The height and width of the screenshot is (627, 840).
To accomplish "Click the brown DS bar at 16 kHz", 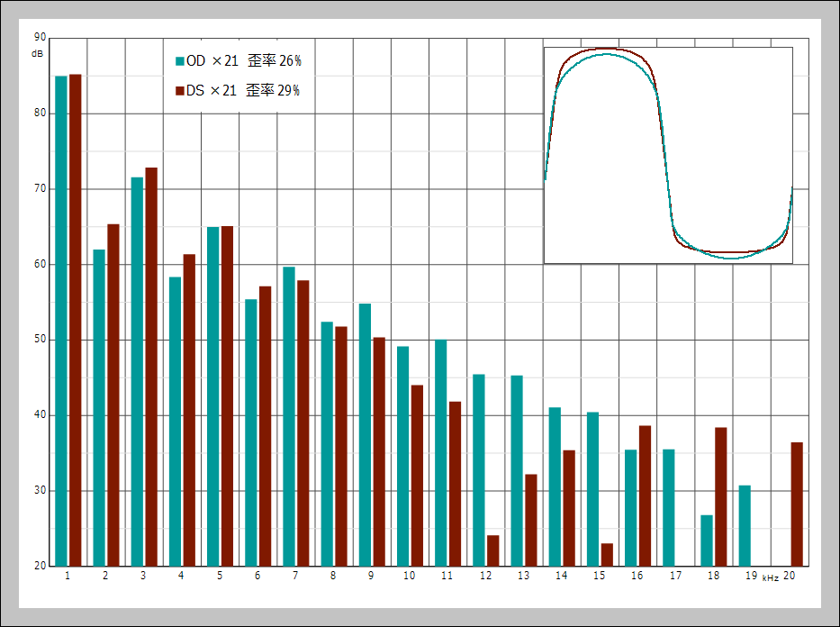I will click(x=645, y=495).
